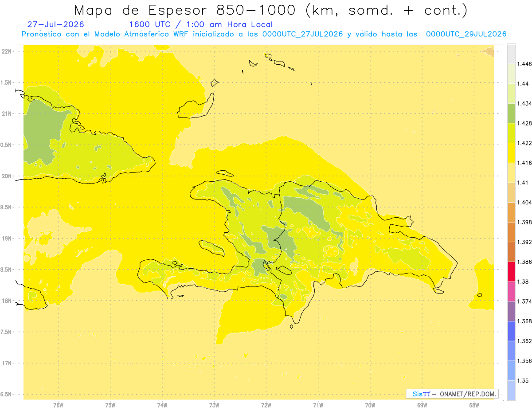Click the longitude label '73W'
This screenshot has width=532, height=411.
click(x=214, y=405)
